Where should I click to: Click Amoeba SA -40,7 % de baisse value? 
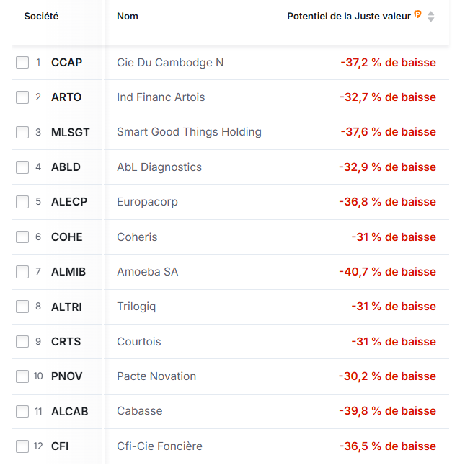(387, 272)
